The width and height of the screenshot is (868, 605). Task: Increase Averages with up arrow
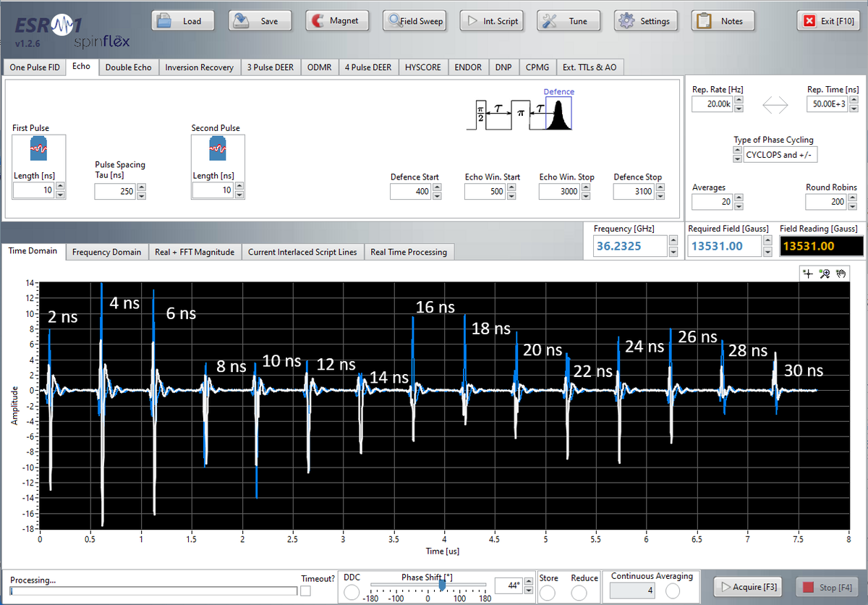click(737, 198)
